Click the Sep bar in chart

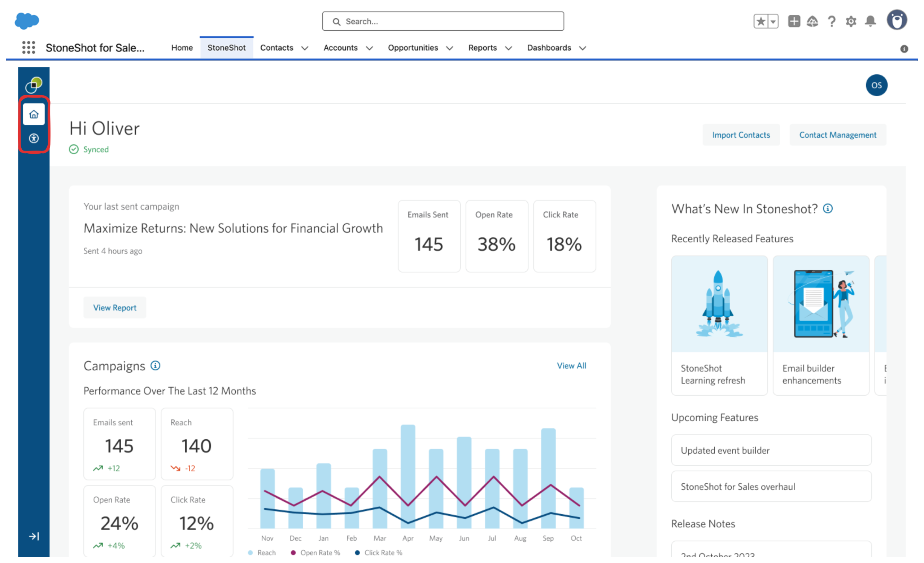548,478
